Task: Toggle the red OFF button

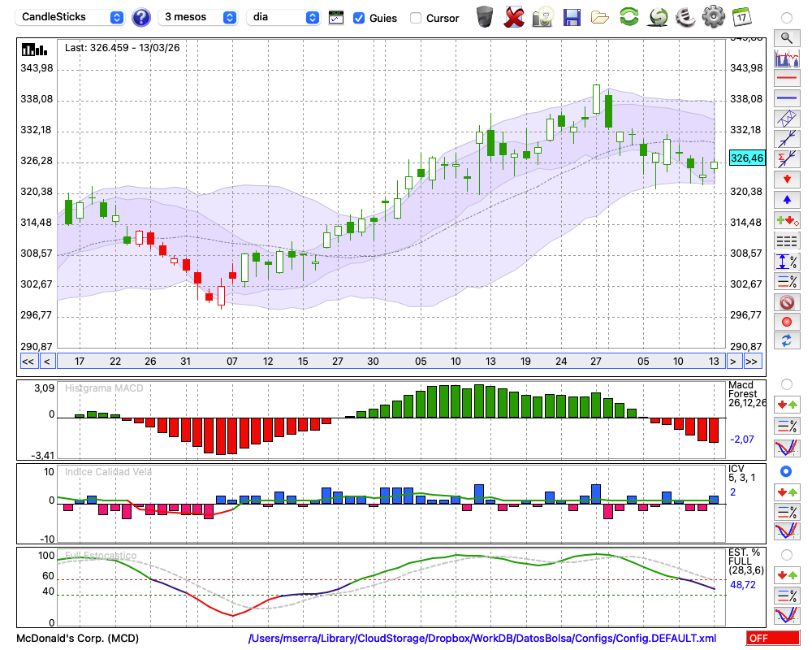Action: tap(773, 638)
